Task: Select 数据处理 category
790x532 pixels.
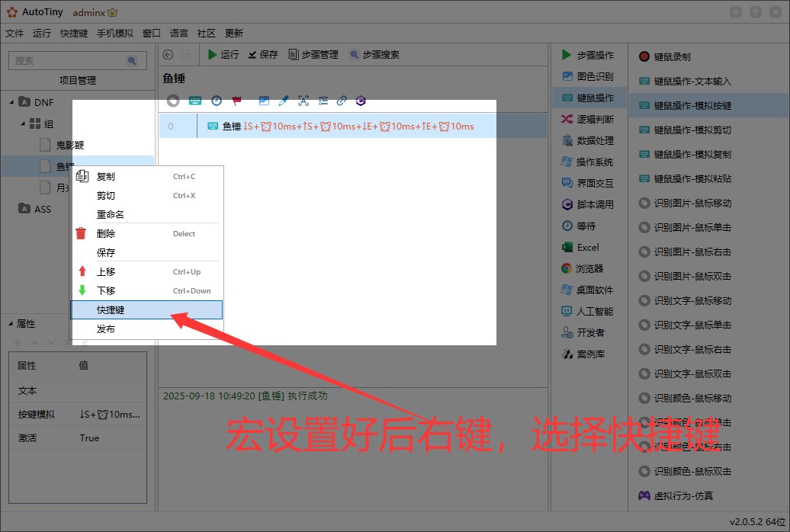Action: click(x=589, y=140)
